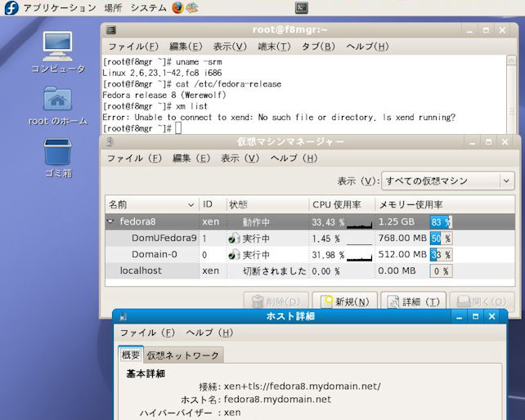Click the 開く(O) button

point(482,302)
